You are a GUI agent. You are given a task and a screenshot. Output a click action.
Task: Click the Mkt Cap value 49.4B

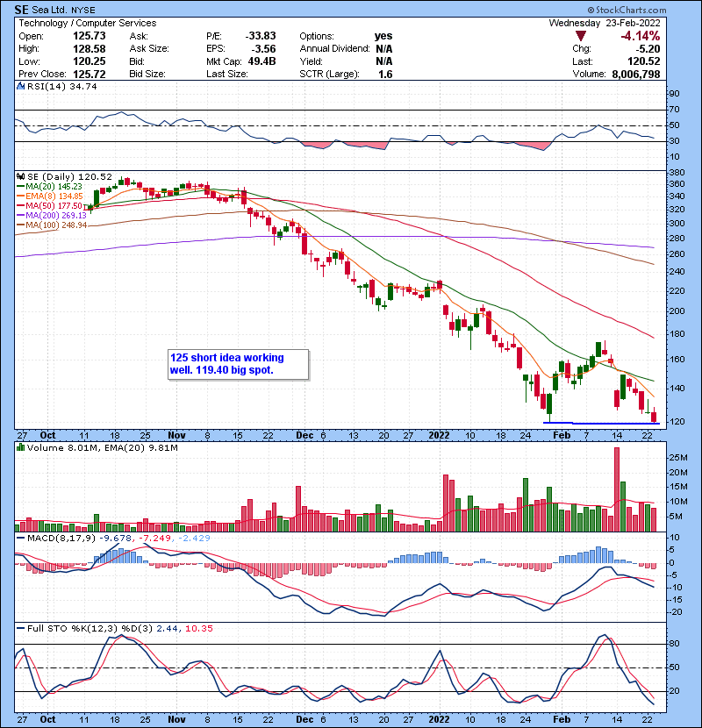(x=261, y=61)
